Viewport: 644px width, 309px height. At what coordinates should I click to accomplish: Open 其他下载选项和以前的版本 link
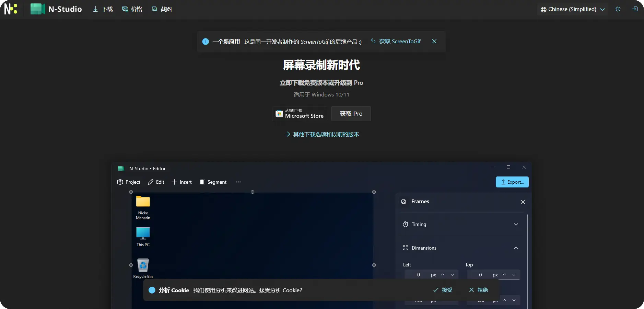[x=321, y=134]
